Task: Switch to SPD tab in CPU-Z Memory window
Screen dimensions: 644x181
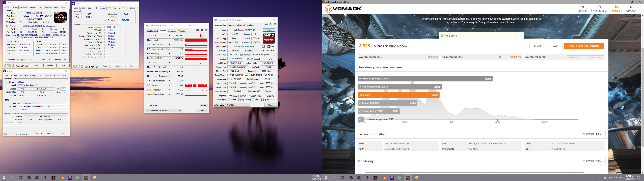Action: pos(110,8)
